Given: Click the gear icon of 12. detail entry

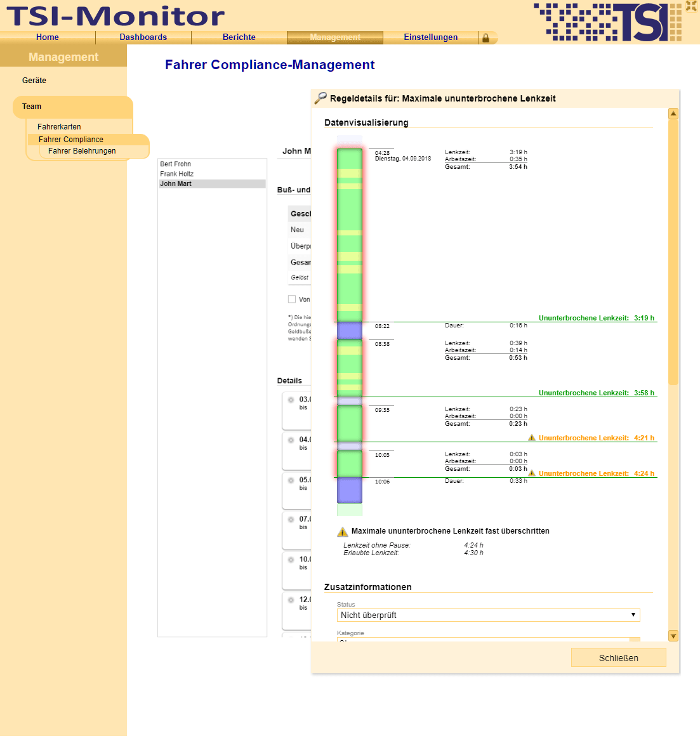Looking at the screenshot, I should tap(291, 600).
